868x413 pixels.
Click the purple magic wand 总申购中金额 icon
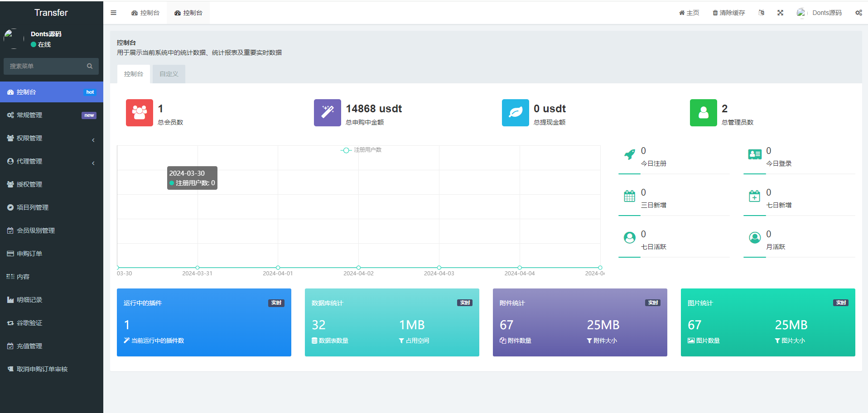tap(328, 113)
